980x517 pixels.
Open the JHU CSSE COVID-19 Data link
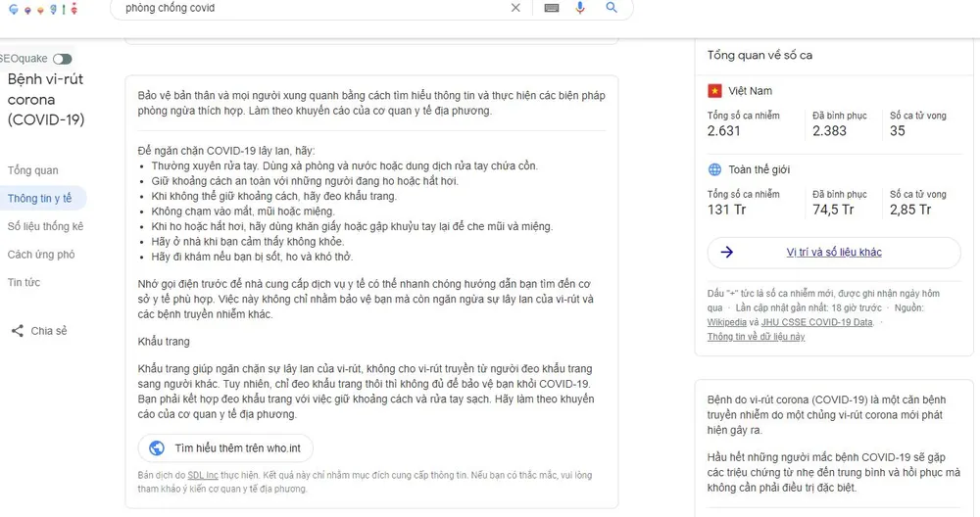tap(816, 322)
